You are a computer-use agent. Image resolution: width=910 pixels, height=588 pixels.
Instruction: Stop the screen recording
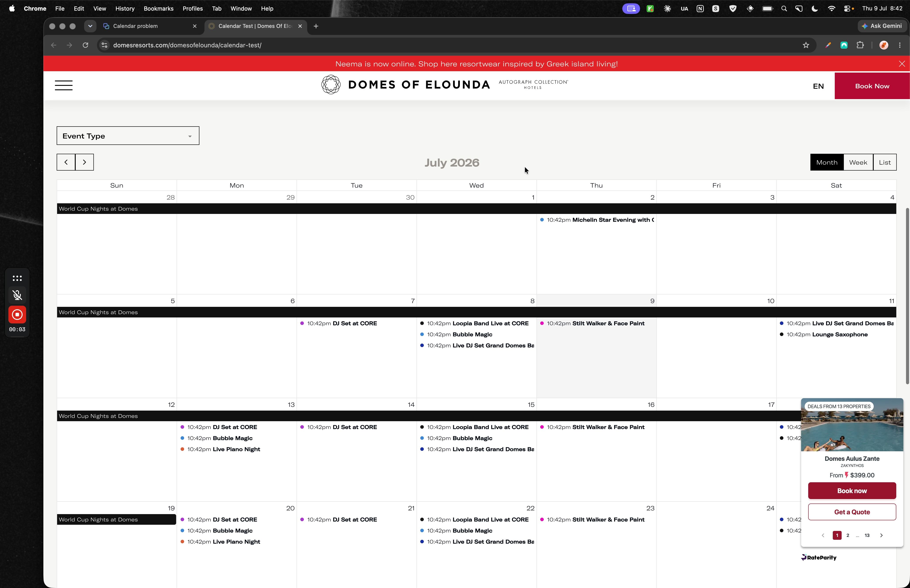click(17, 315)
